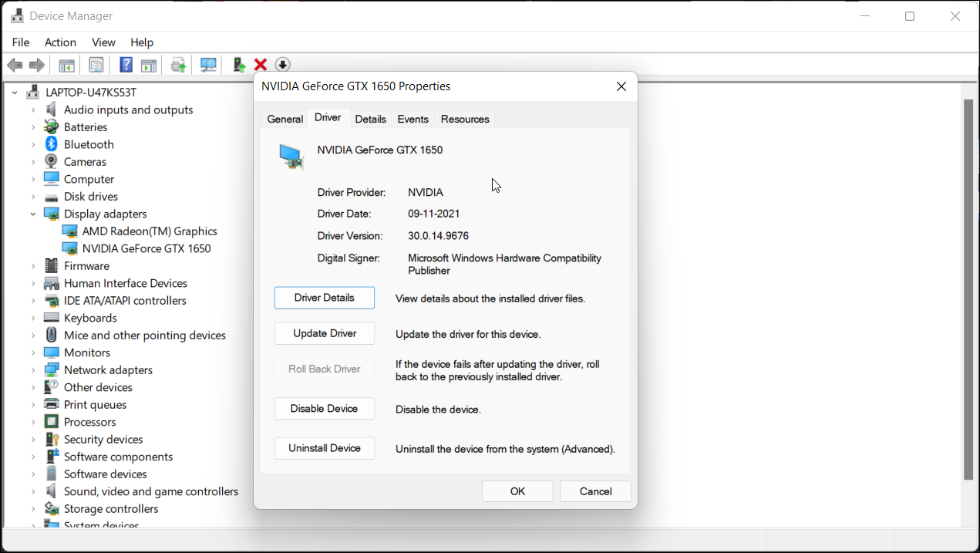Screen dimensions: 980x553
Task: Click the Update device driver toolbar icon
Action: coord(239,66)
